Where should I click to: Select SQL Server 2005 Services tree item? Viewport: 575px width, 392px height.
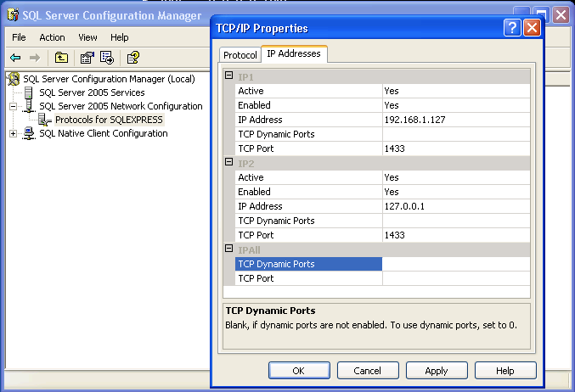pos(92,92)
